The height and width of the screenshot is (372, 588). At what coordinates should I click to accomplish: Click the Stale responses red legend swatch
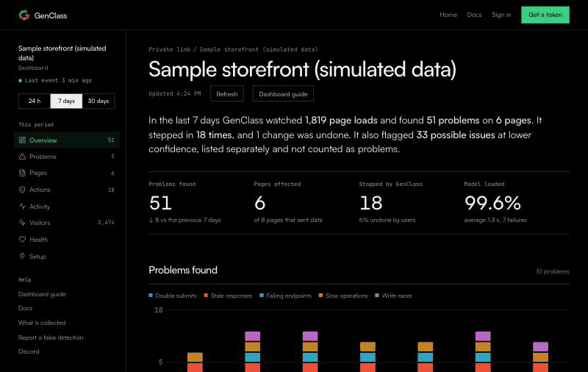click(206, 296)
